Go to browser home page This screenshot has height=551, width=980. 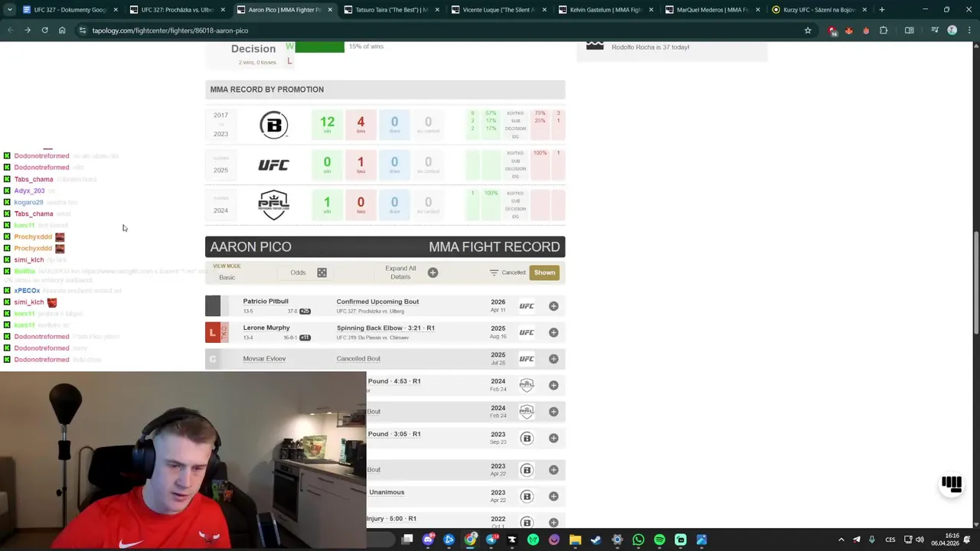coord(62,31)
